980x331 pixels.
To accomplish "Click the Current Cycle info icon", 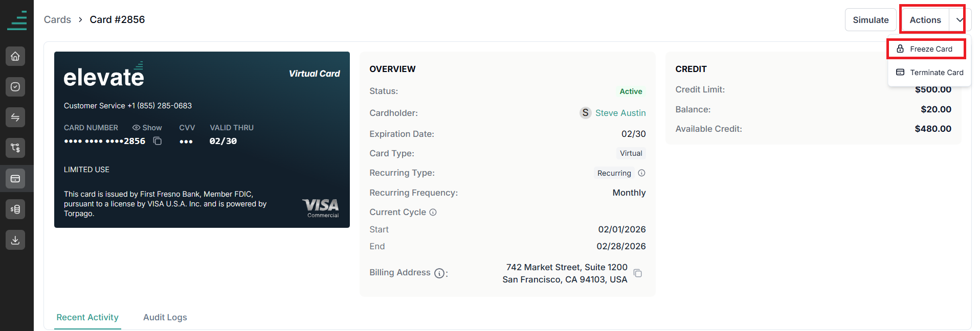I will tap(433, 212).
